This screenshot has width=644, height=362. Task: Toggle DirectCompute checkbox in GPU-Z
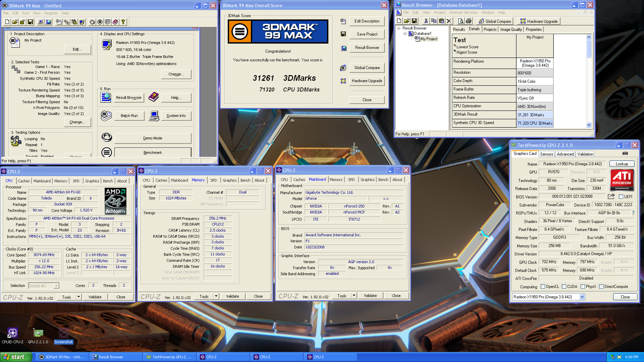[x=601, y=287]
